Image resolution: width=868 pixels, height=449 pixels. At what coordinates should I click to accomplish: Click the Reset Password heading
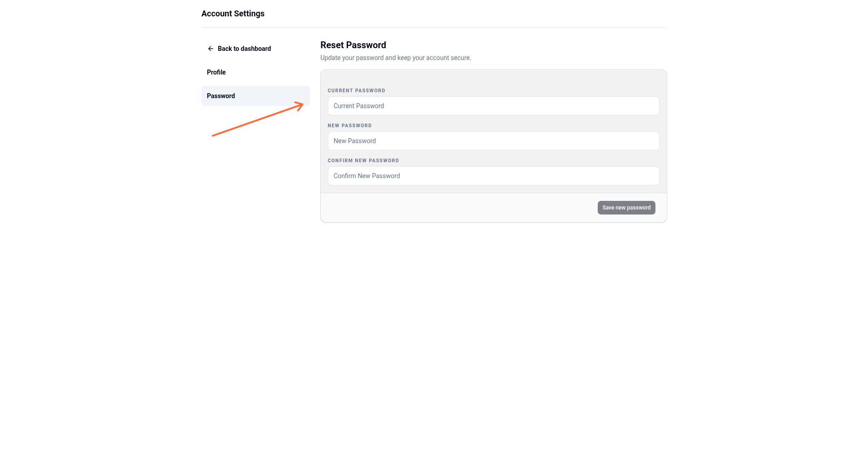click(353, 45)
